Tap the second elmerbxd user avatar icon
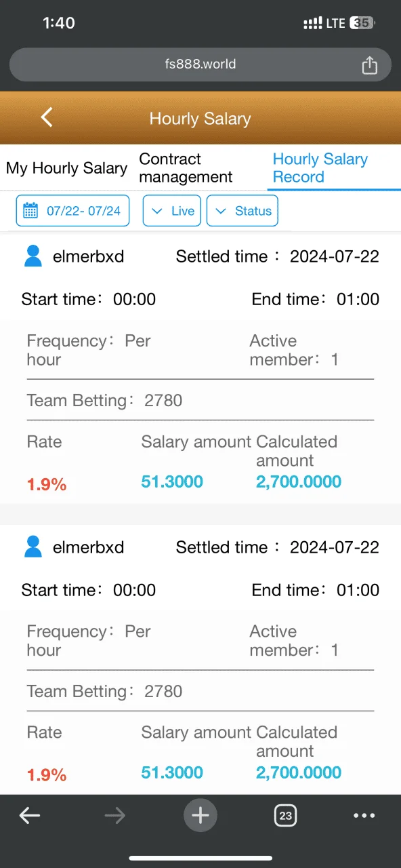The image size is (401, 868). 33,547
